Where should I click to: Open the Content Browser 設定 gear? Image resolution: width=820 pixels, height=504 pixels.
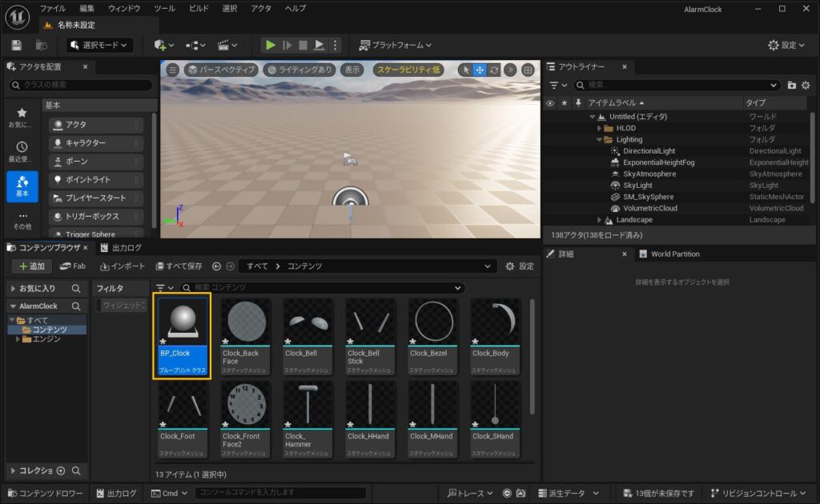(x=520, y=266)
